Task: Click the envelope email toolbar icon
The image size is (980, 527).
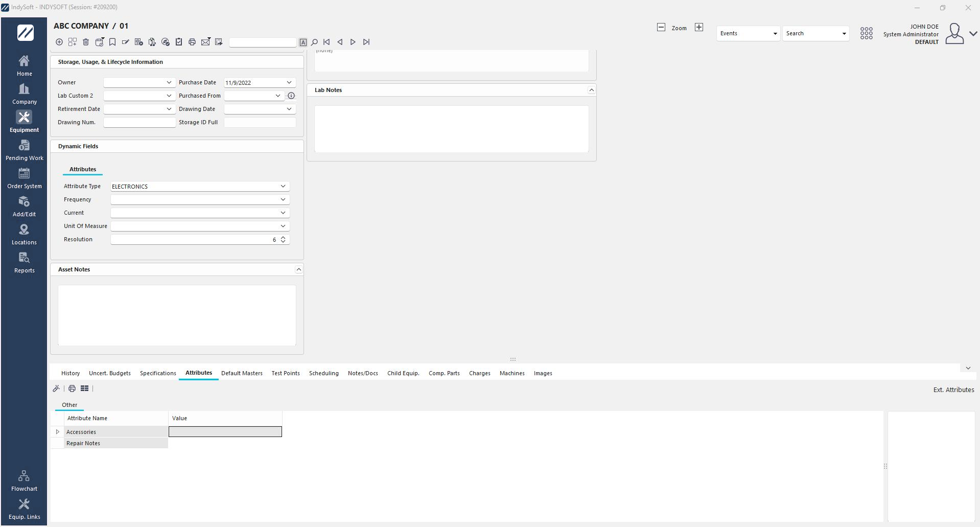Action: pos(205,42)
